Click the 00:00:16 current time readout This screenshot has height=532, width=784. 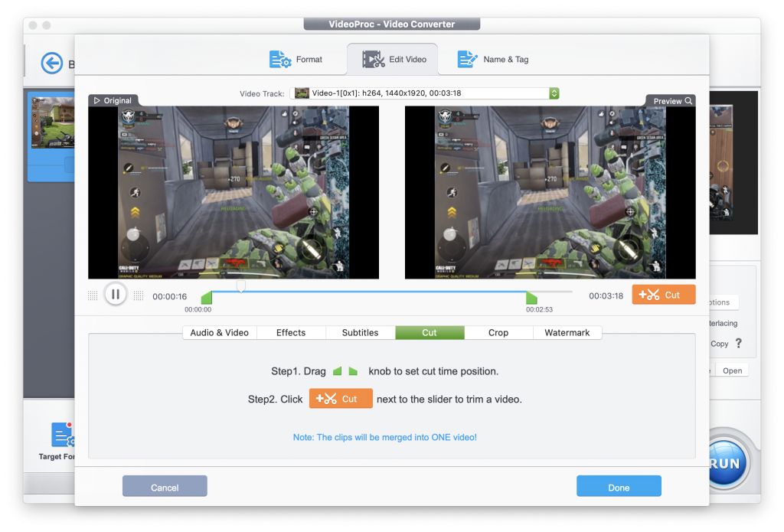pyautogui.click(x=169, y=296)
